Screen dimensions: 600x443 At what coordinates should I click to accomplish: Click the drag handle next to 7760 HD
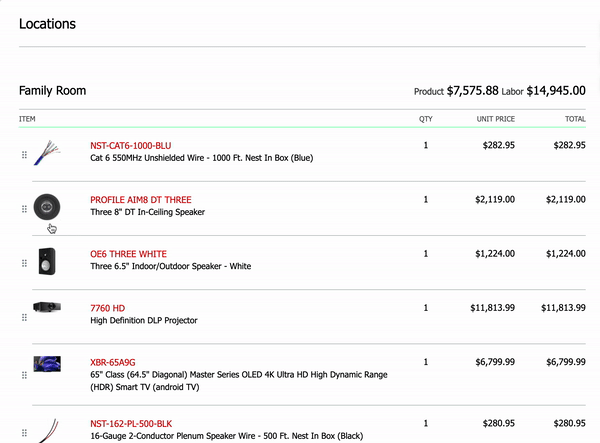click(x=24, y=318)
